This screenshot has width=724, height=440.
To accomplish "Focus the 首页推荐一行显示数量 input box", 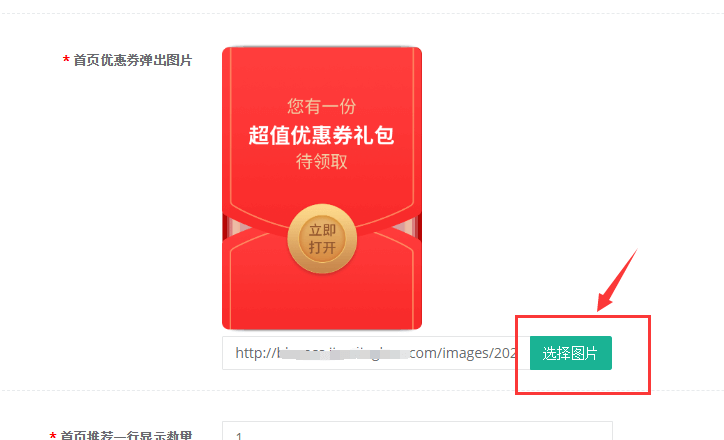I will [x=417, y=431].
